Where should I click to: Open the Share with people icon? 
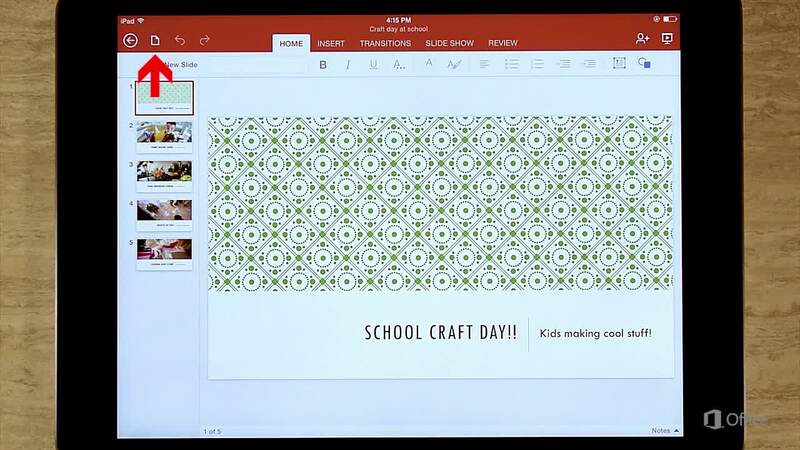[x=642, y=39]
